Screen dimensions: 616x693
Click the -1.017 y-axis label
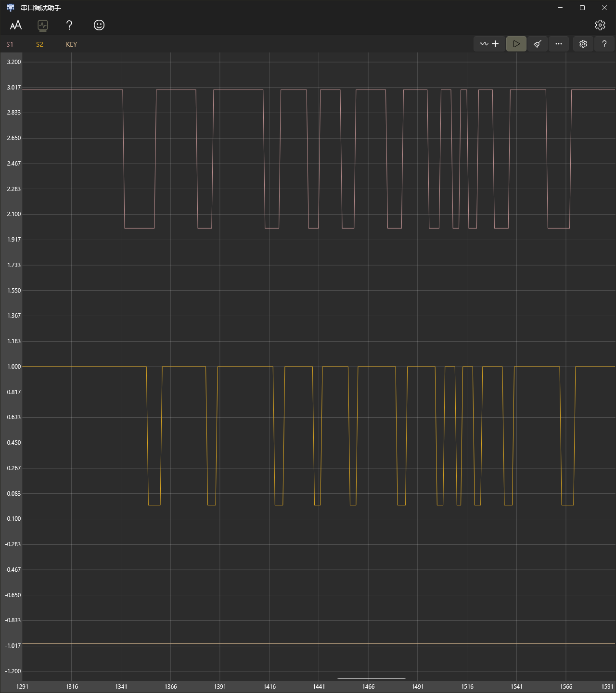point(13,646)
